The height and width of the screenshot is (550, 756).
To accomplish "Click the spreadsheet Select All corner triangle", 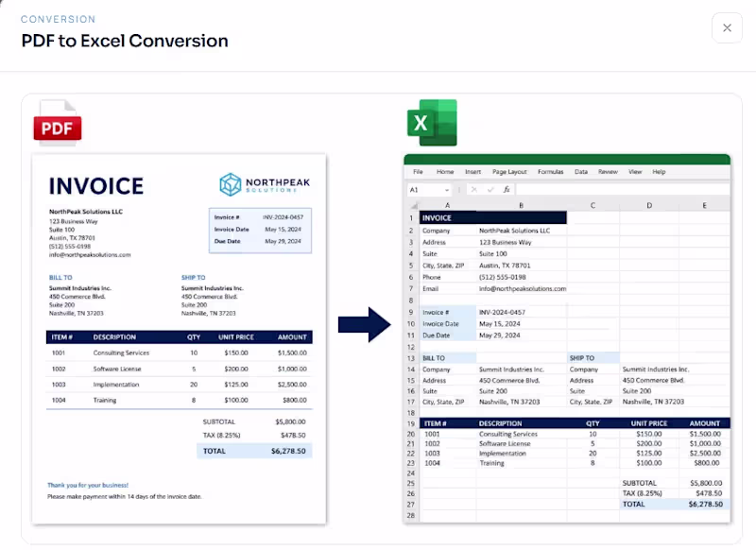I will coord(414,206).
